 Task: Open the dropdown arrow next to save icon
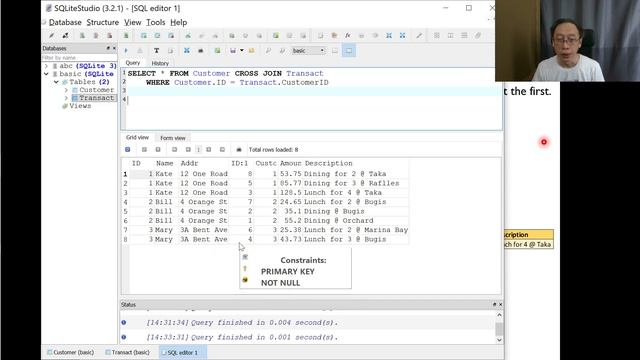click(242, 51)
